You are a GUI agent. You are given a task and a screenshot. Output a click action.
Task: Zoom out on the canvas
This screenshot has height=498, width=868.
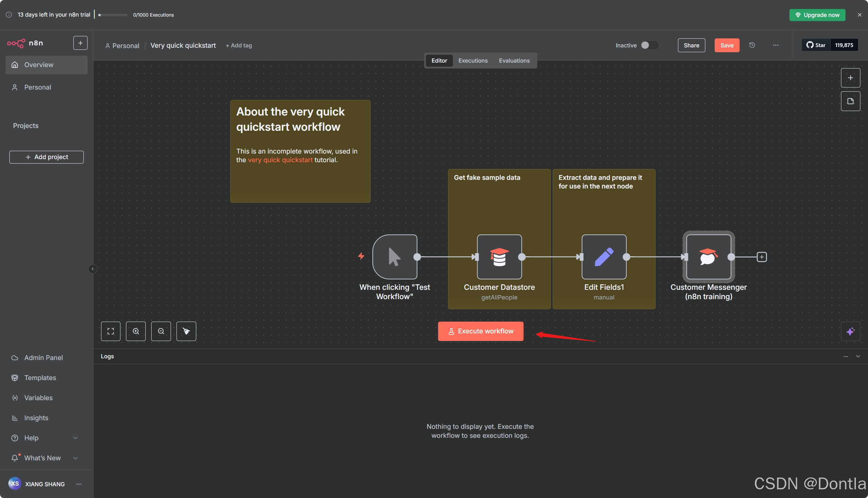point(161,331)
